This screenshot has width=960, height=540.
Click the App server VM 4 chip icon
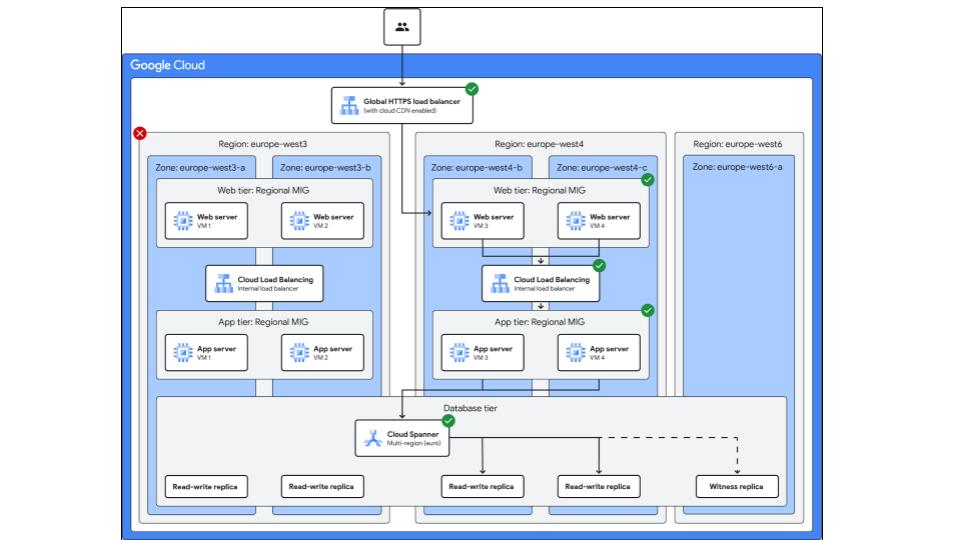point(576,352)
